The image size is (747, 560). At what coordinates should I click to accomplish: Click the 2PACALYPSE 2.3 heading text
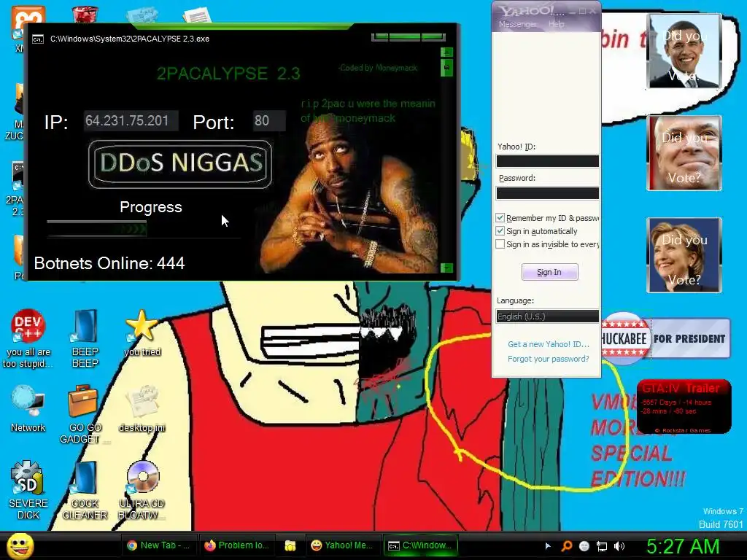tap(228, 74)
